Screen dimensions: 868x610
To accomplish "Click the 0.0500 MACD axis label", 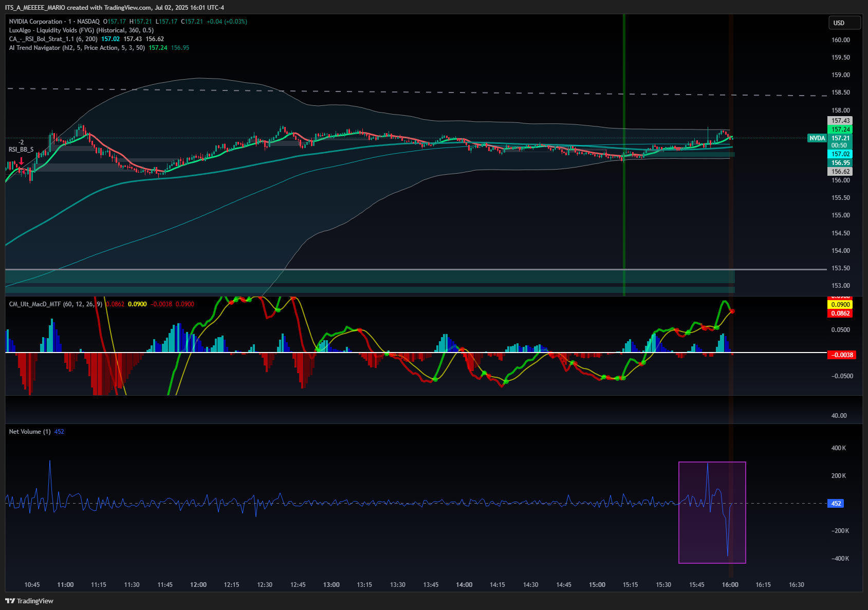I will [x=841, y=330].
